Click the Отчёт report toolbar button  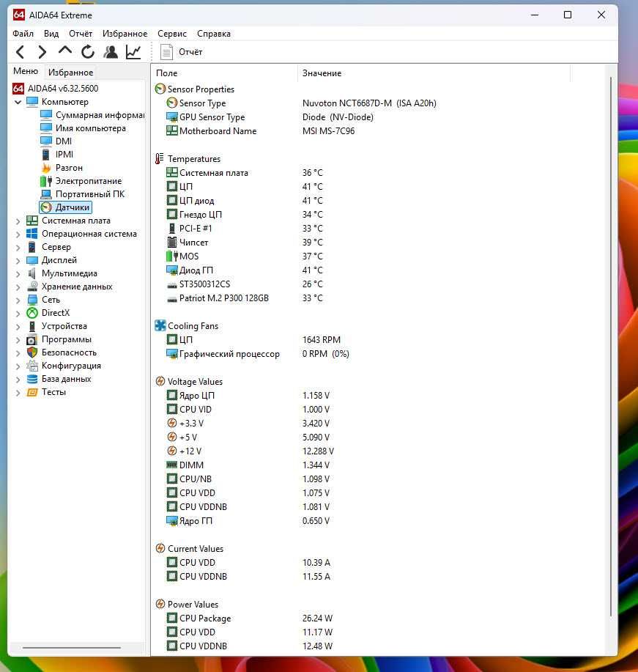tap(181, 52)
